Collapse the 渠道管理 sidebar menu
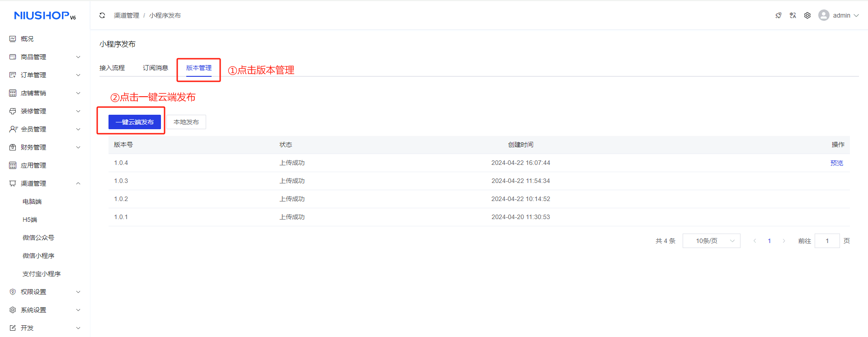868x337 pixels. pyautogui.click(x=45, y=183)
